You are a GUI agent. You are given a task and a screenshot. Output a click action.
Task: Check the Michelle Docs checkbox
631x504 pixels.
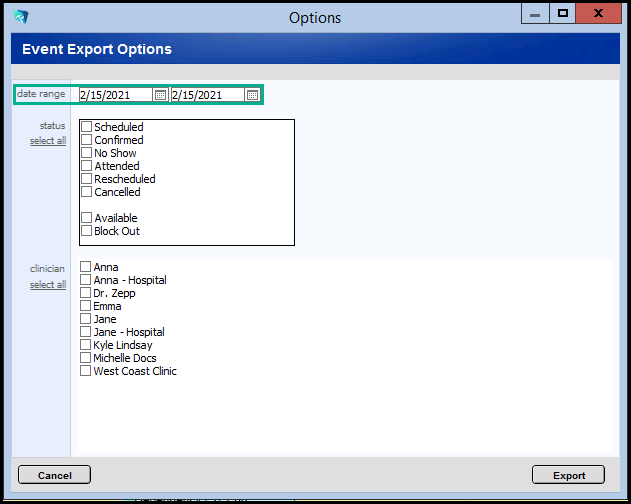point(85,357)
